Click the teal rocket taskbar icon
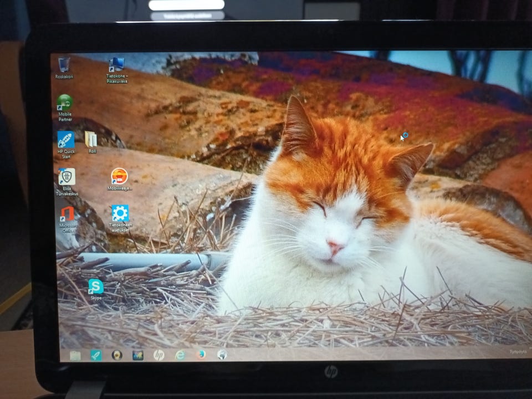Viewport: 532px width, 399px height. tap(96, 355)
